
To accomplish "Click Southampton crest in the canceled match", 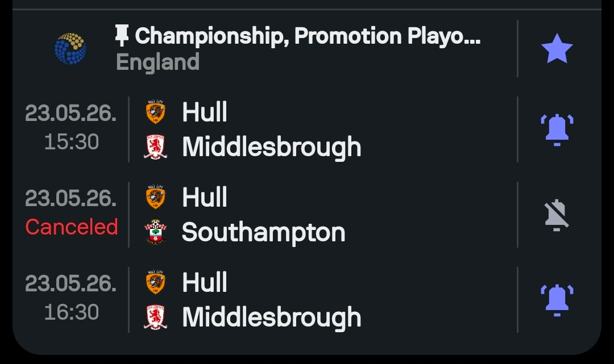I will pos(155,232).
